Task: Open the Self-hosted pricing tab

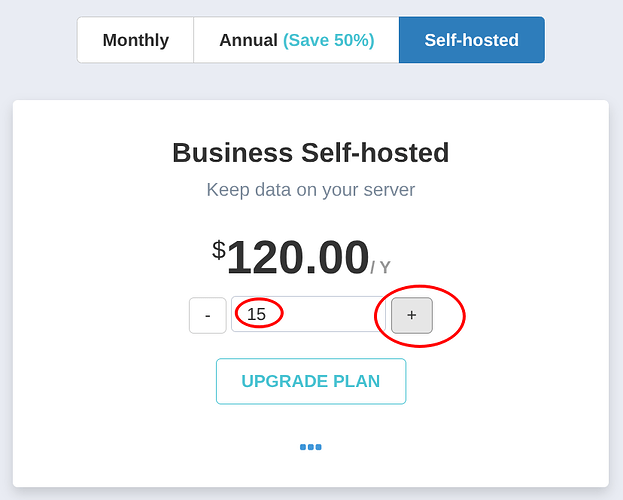Action: pos(471,40)
